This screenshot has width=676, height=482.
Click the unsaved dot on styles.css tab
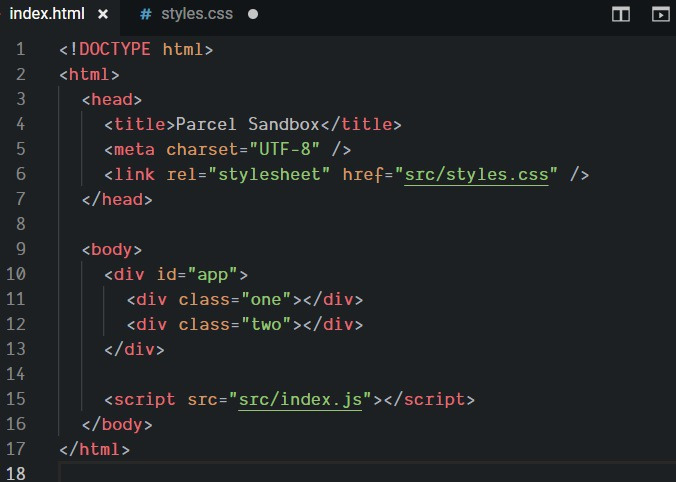click(x=253, y=14)
